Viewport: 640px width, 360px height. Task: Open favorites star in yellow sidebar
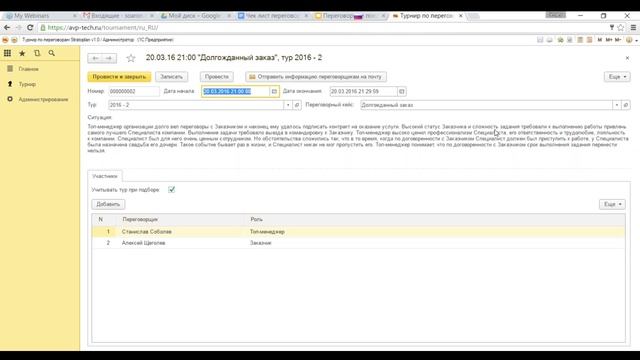point(22,53)
